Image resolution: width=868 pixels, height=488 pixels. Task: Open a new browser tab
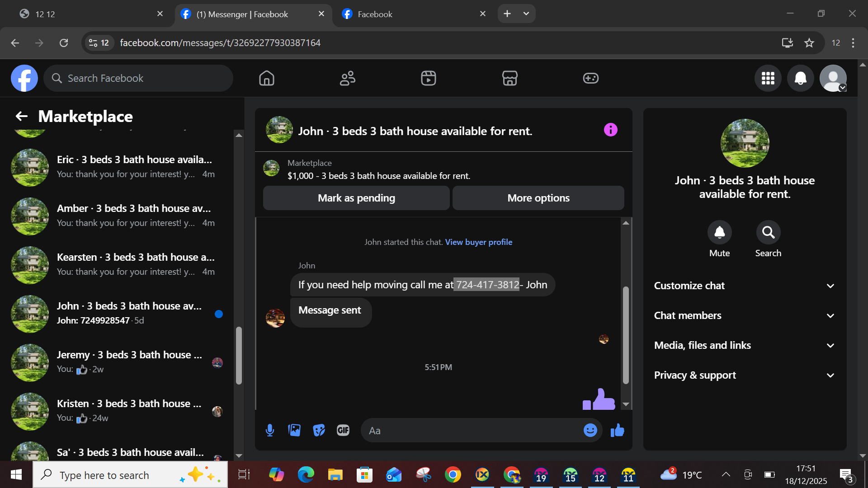pyautogui.click(x=507, y=14)
